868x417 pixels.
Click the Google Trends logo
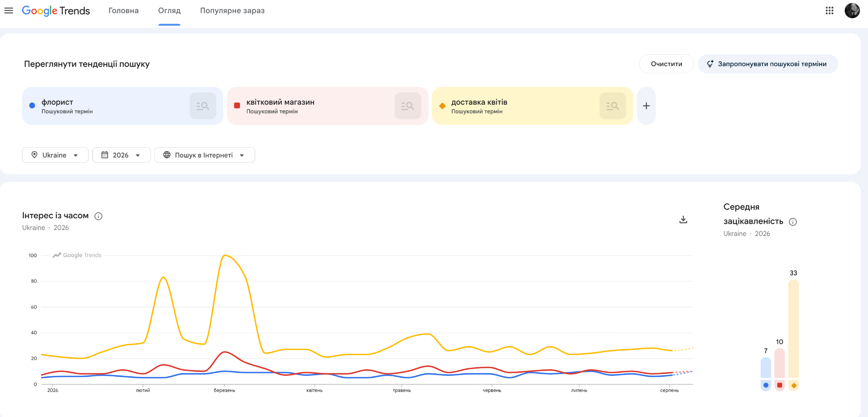coord(56,11)
